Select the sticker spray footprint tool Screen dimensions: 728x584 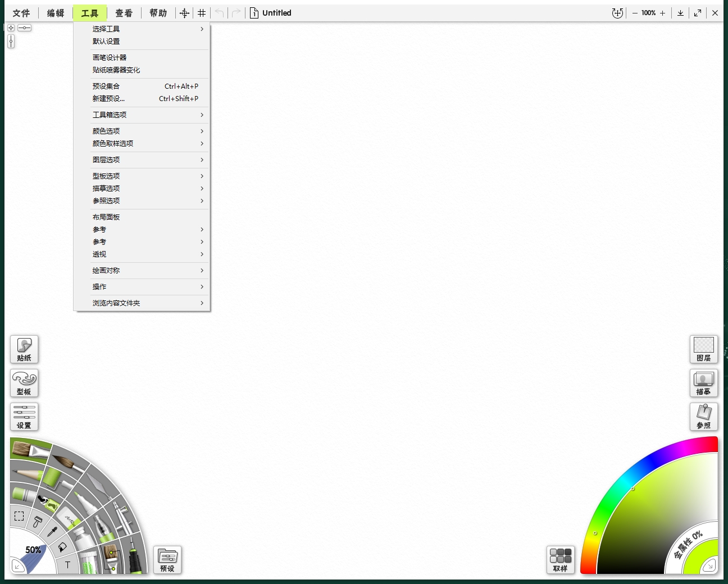(48, 501)
